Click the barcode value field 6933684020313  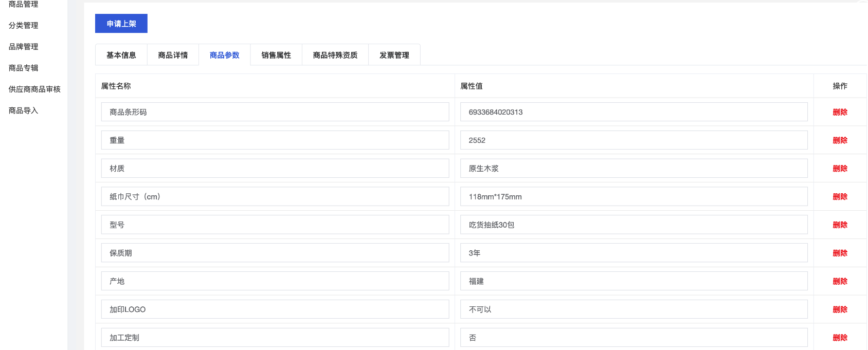pos(634,112)
